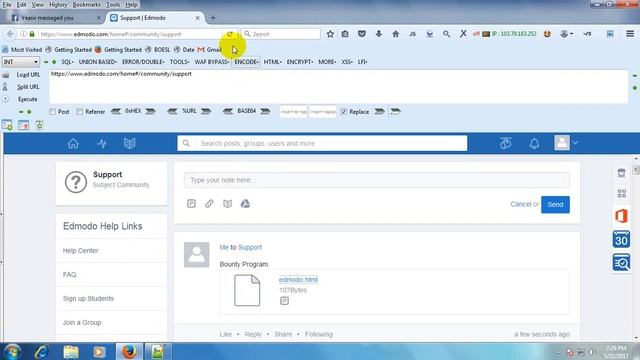Viewport: 640px width, 360px height.
Task: Click Execute in HackBar
Action: point(27,99)
